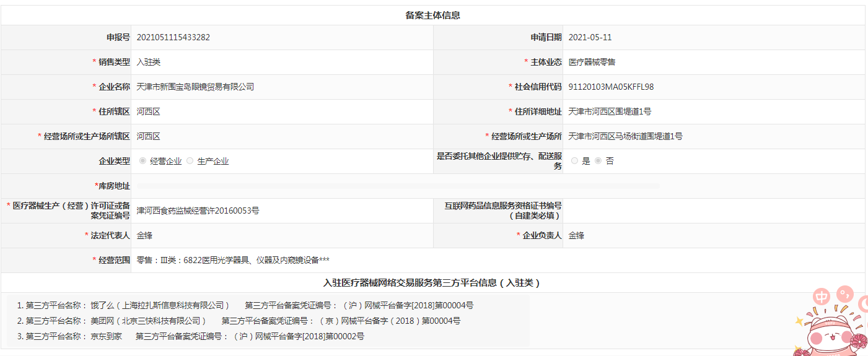This screenshot has width=868, height=356.
Task: Click the license number 津河西食药监械经营许20160053号
Action: (x=198, y=211)
